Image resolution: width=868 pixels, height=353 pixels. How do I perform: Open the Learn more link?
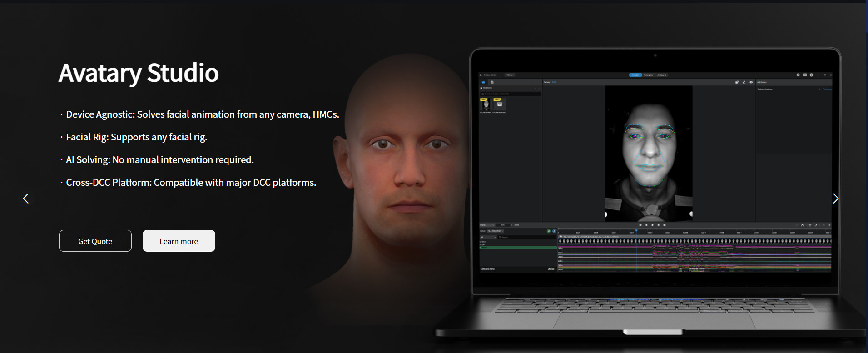pos(179,241)
